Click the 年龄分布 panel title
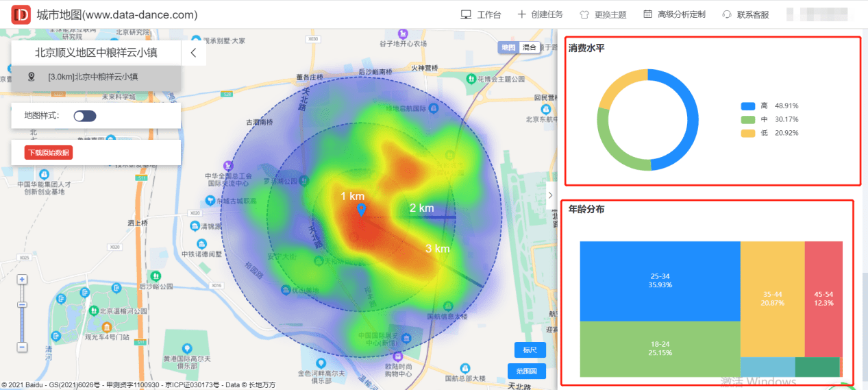 [x=586, y=209]
